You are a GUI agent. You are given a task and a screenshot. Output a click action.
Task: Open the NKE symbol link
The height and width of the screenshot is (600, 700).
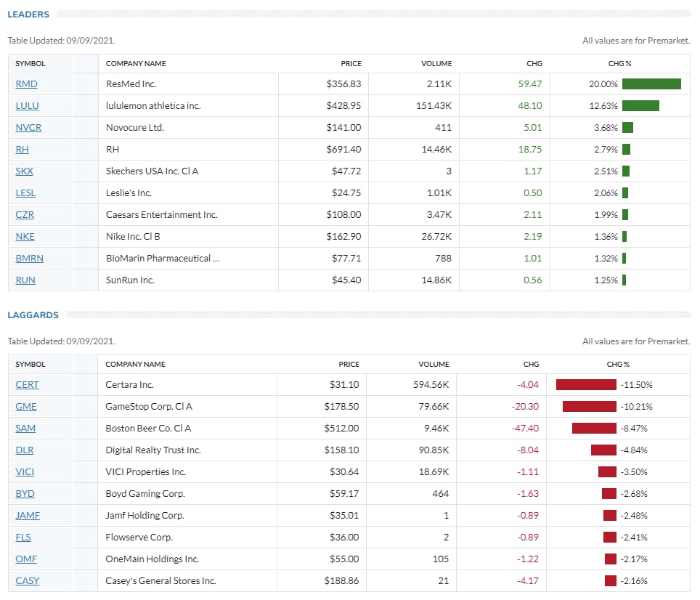pyautogui.click(x=25, y=237)
